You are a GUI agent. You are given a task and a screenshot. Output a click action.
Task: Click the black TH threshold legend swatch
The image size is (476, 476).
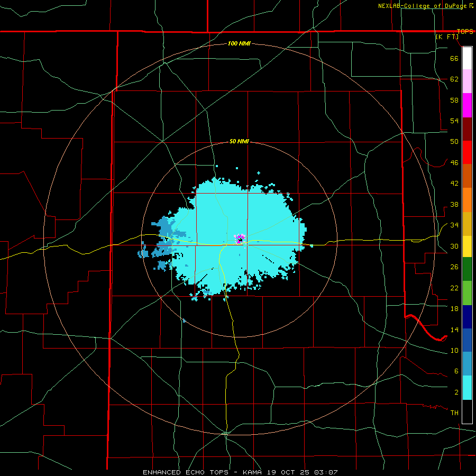[x=467, y=411]
